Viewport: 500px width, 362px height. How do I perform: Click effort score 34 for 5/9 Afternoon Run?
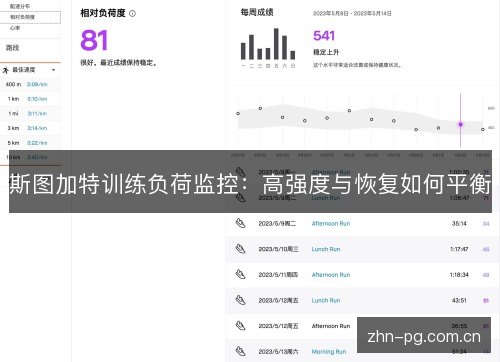point(486,224)
